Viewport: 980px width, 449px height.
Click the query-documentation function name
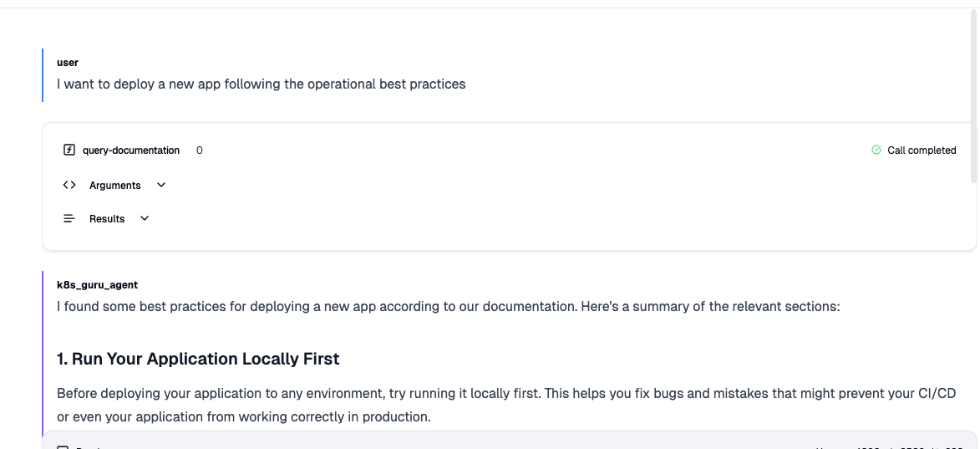(x=131, y=151)
